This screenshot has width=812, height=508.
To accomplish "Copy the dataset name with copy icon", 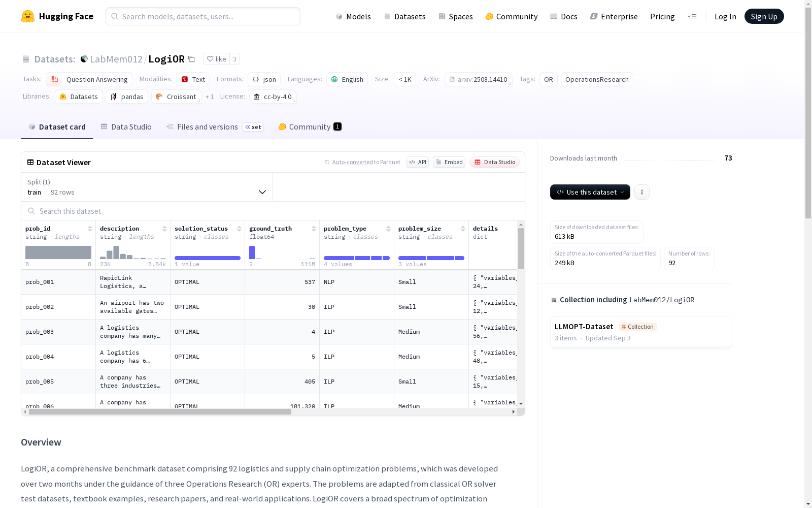I will (x=191, y=59).
